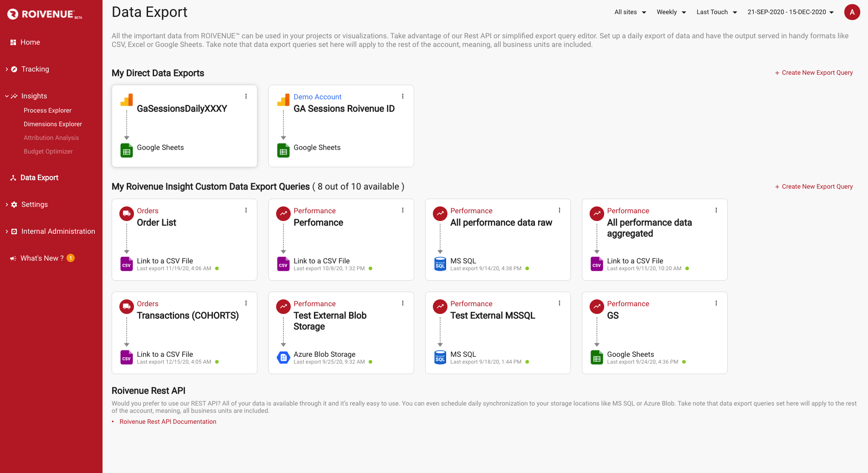Open Roivenue Rest API Documentation link
Image resolution: width=868 pixels, height=473 pixels.
(168, 422)
